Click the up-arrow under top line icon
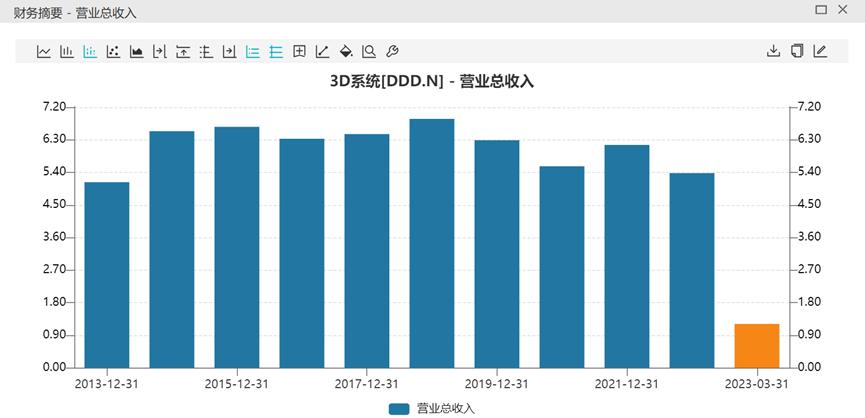 pyautogui.click(x=183, y=52)
